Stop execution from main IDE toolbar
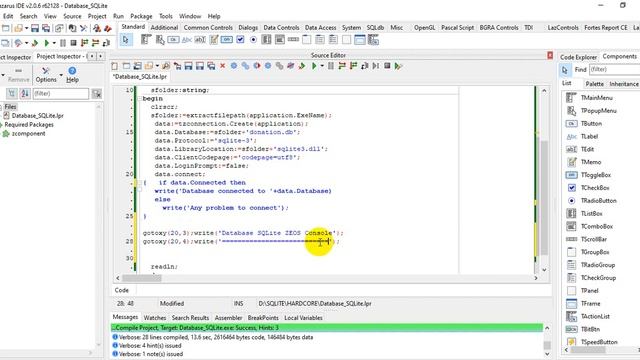The image size is (640, 360). click(73, 43)
